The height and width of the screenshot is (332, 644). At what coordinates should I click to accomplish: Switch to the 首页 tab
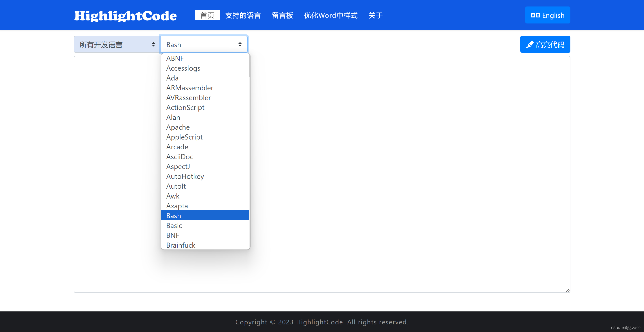(207, 15)
